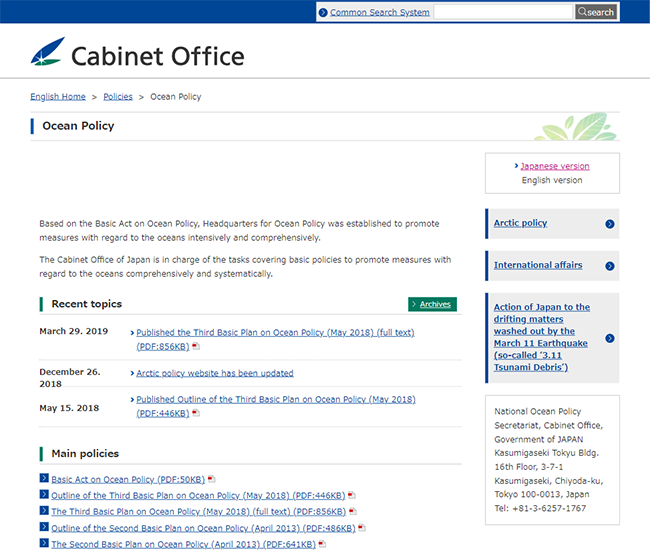This screenshot has width=650, height=550.
Task: Click the English version label
Action: point(552,180)
